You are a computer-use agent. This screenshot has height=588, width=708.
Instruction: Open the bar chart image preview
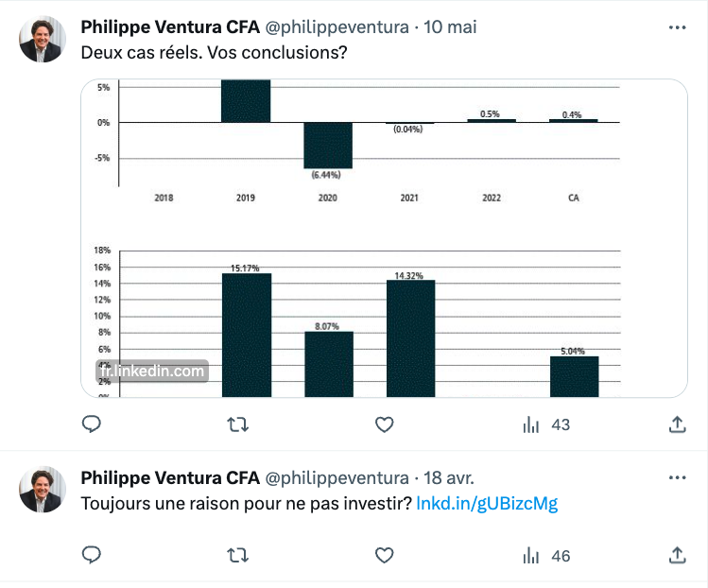(384, 238)
